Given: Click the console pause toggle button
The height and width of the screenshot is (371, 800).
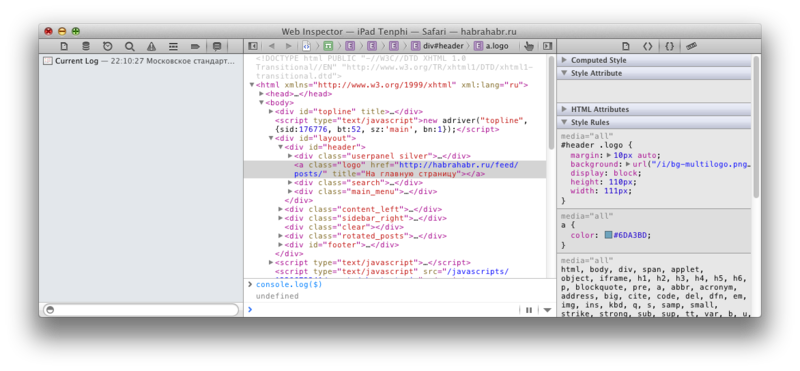Looking at the screenshot, I should 529,310.
